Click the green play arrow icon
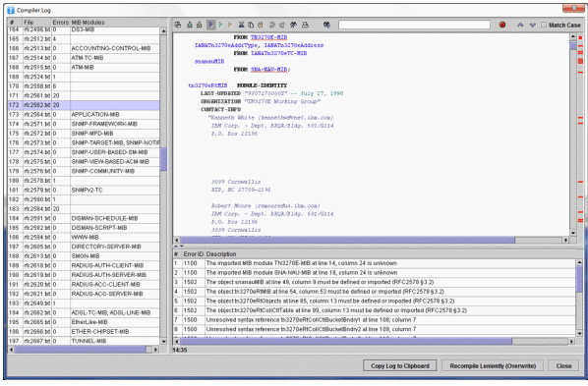 point(220,25)
